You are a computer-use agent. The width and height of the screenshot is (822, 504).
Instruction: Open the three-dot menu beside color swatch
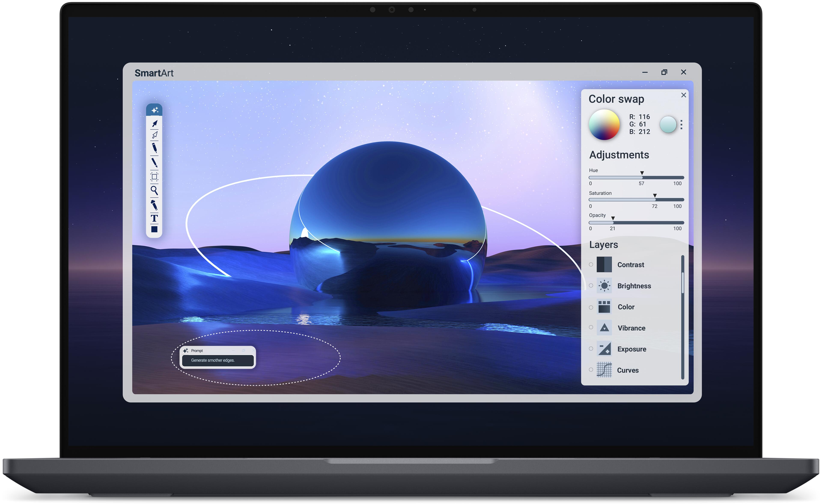click(681, 124)
